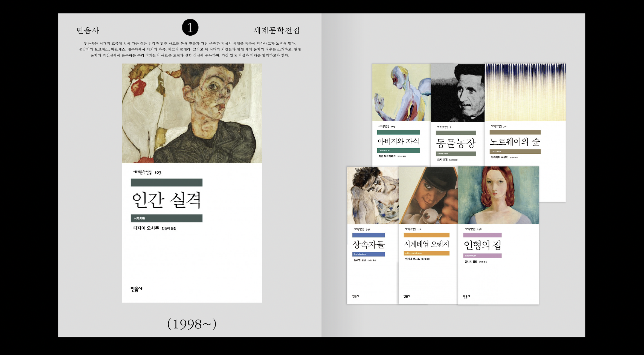Click the orange bar above 시계태엽 오렌지
644x355 pixels.
[427, 235]
